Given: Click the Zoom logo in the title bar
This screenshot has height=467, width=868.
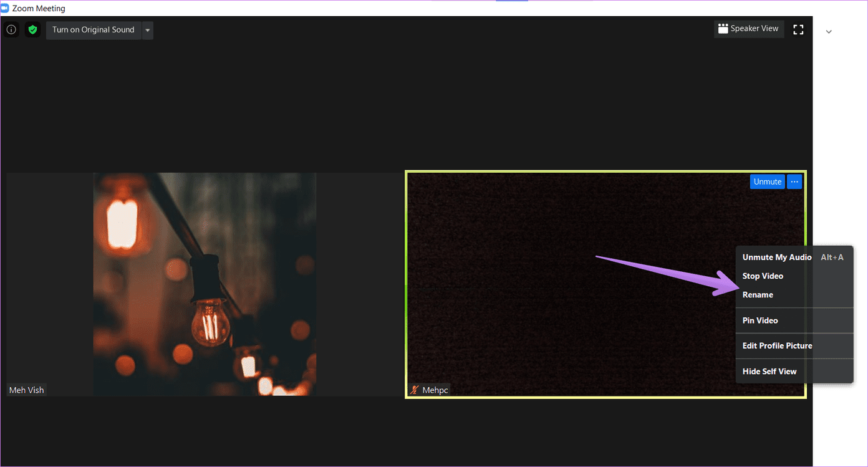Looking at the screenshot, I should coord(6,8).
